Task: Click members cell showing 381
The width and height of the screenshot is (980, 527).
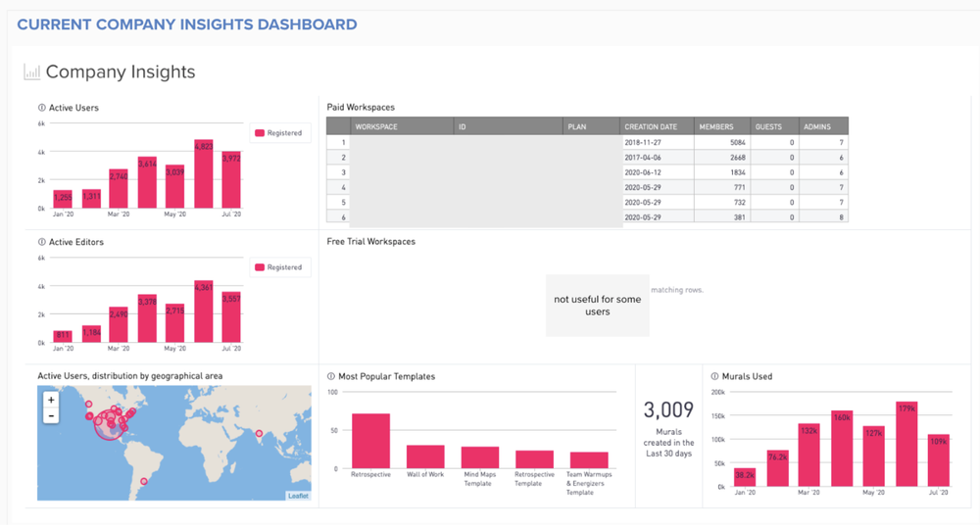Action: point(722,216)
